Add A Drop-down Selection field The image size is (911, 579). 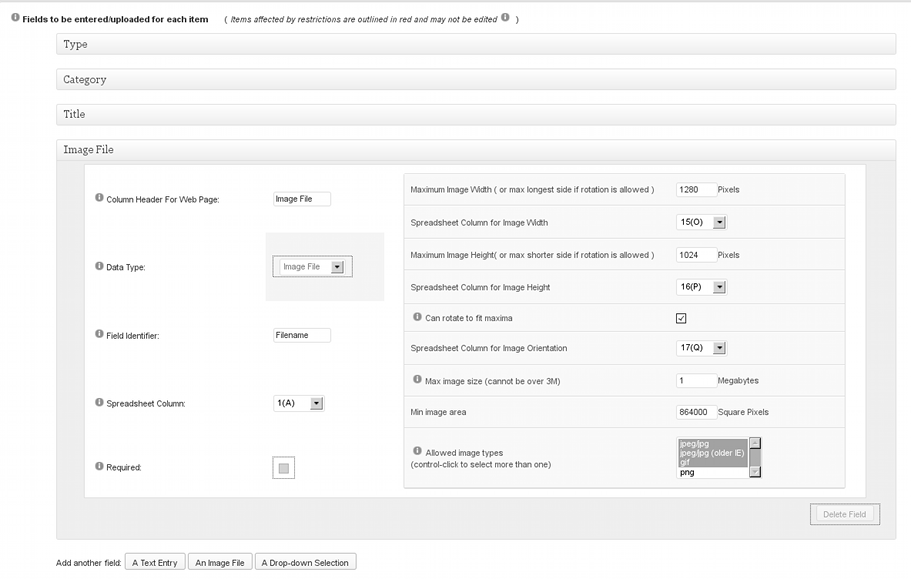tap(305, 562)
